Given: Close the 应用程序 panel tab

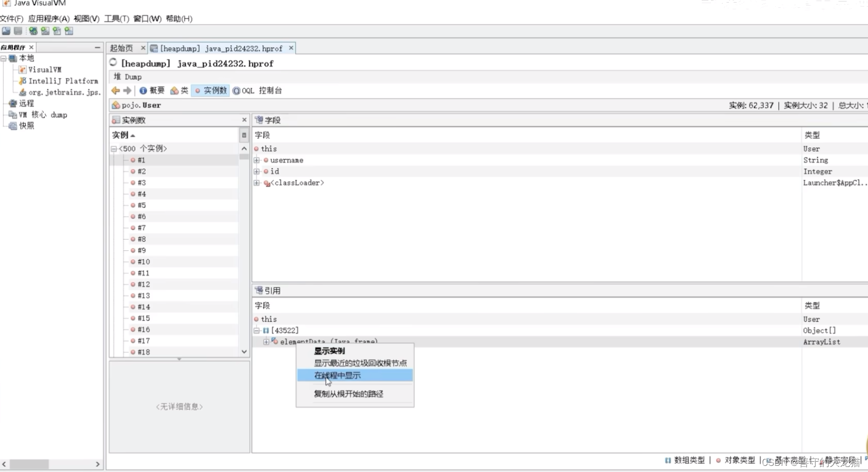Looking at the screenshot, I should point(31,47).
